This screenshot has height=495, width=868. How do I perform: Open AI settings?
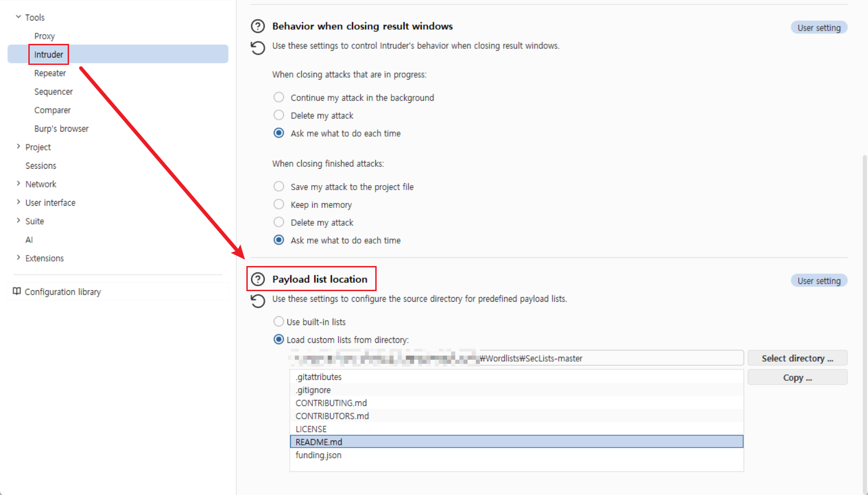click(x=29, y=240)
